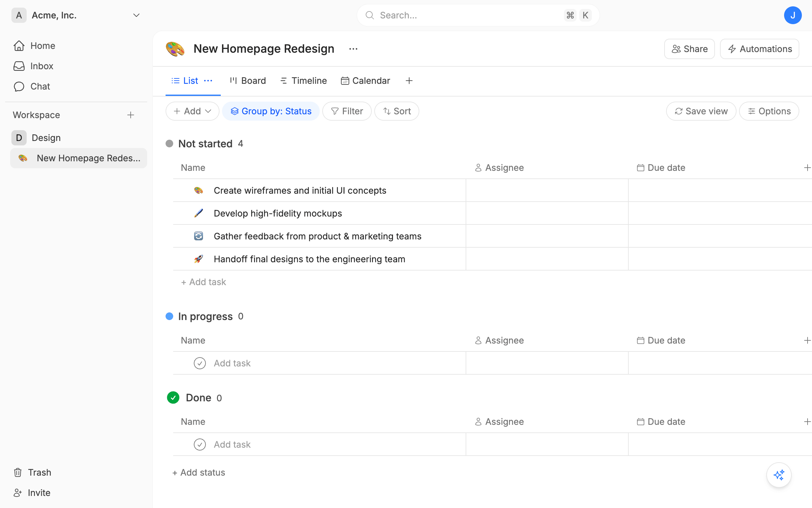Set due date for Develop high-fidelity mockups
Screen dimensions: 812x508
720,213
